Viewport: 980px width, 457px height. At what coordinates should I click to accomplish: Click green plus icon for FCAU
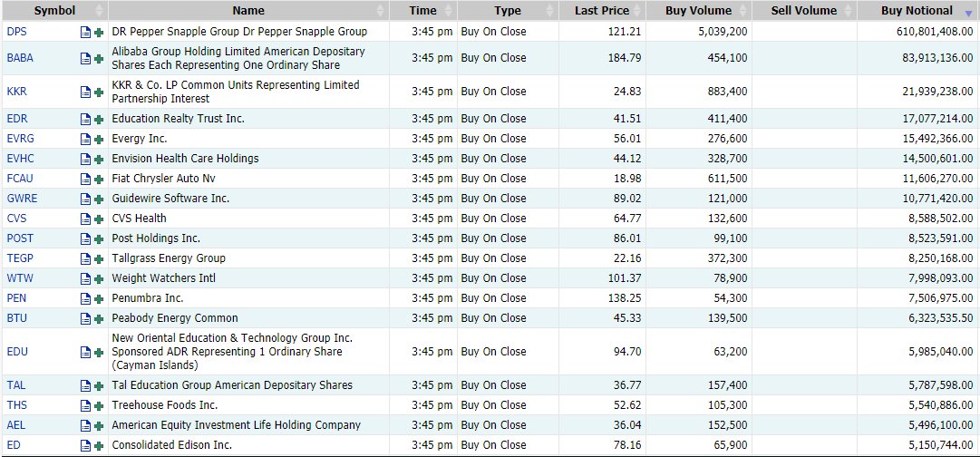[99, 180]
